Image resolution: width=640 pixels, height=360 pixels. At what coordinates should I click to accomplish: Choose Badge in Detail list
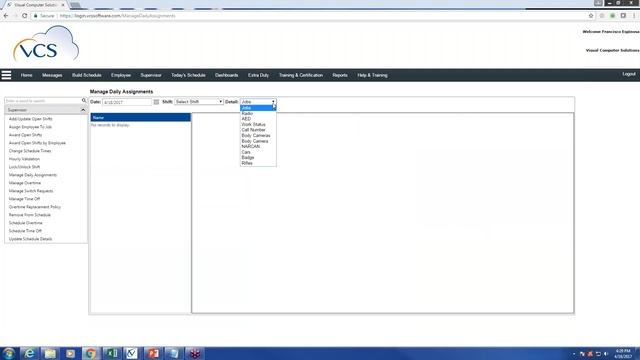[x=258, y=158]
